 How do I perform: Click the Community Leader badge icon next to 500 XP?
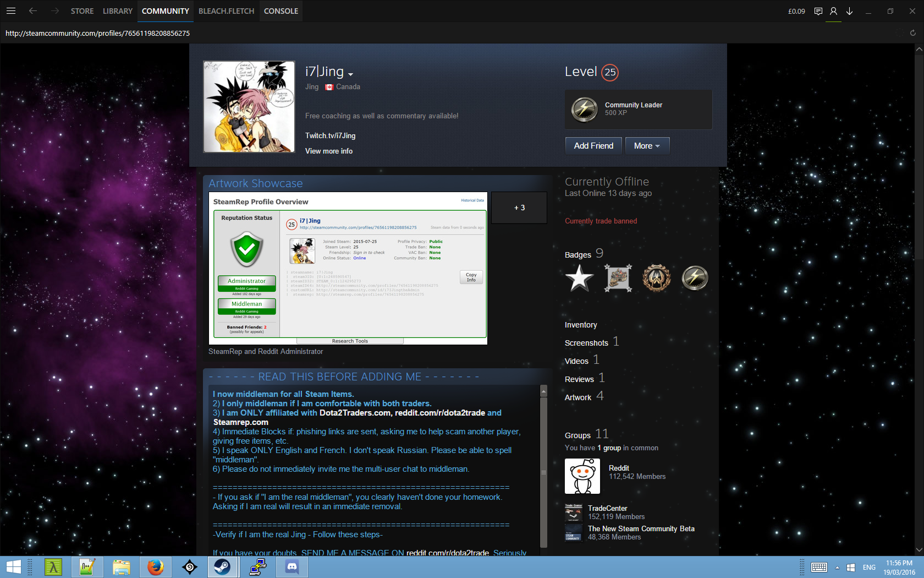pos(584,109)
